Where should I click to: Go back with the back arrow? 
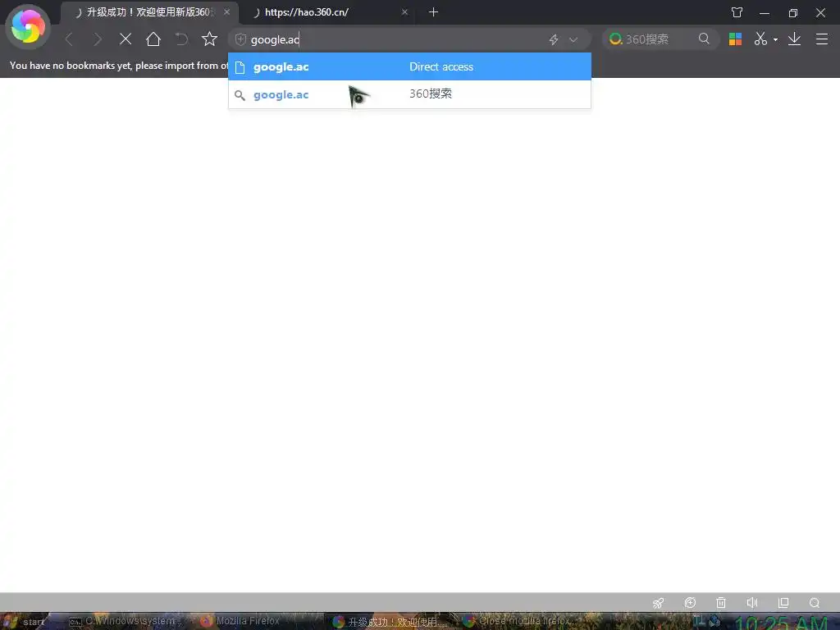69,39
